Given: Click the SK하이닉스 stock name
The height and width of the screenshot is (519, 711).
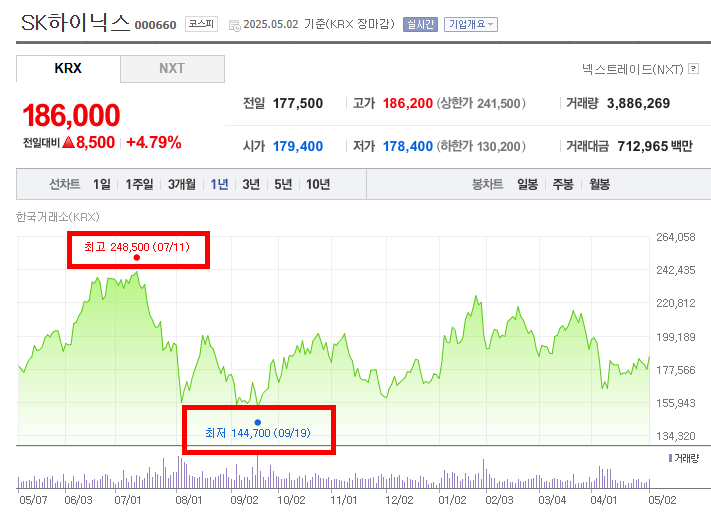Looking at the screenshot, I should [75, 23].
